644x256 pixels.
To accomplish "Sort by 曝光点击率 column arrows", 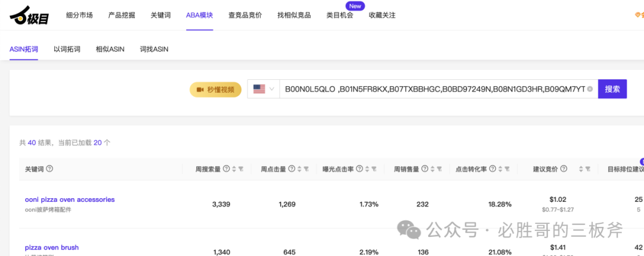I will (367, 169).
